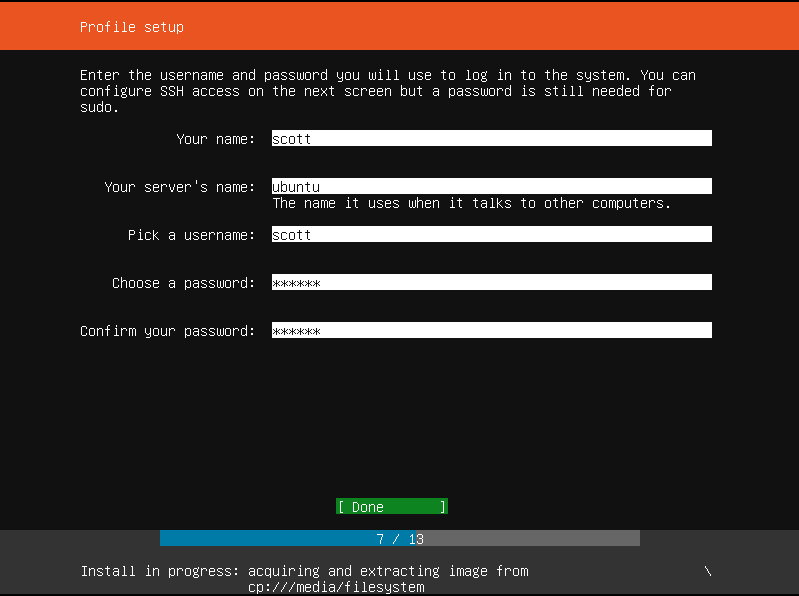Click the 'cp:///media/filesystem' path text
This screenshot has height=596, width=799.
[336, 587]
